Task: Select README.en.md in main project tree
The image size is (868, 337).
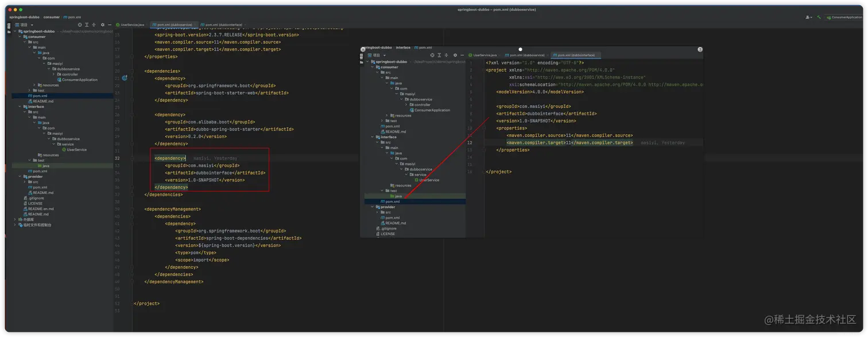Action: 40,209
